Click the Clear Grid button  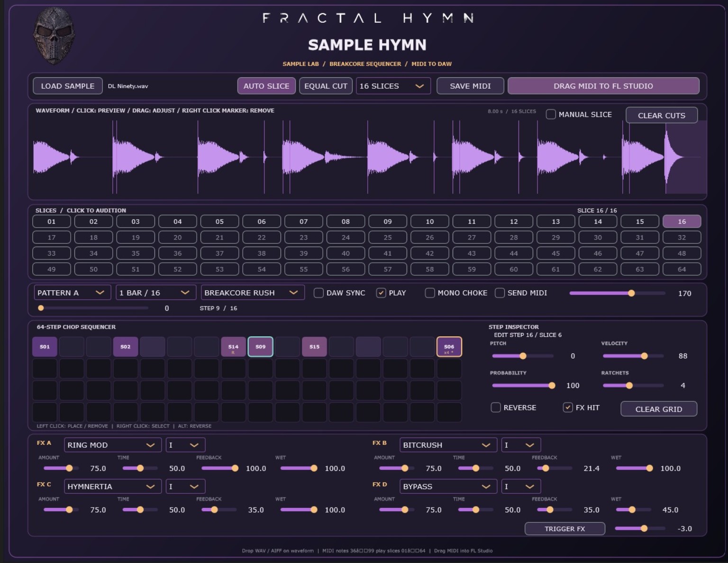659,409
